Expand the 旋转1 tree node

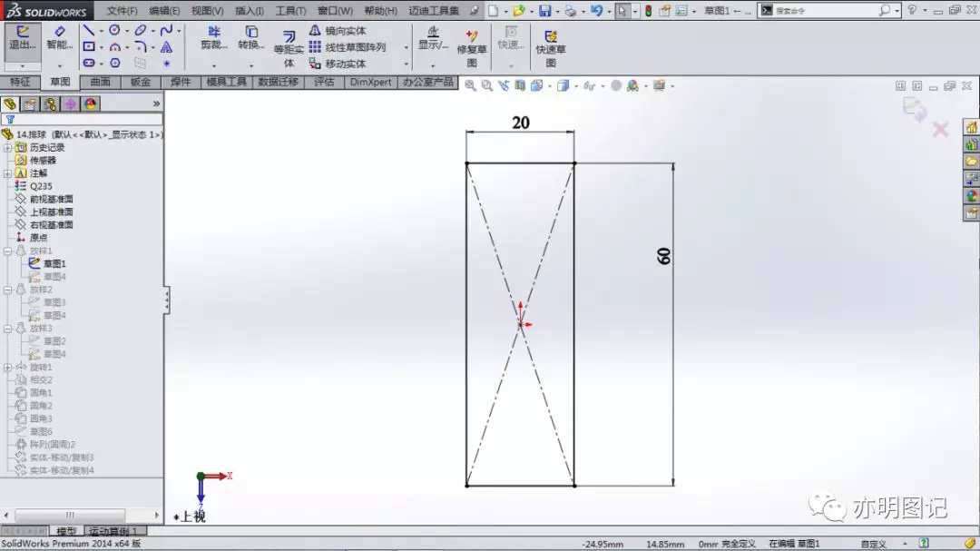click(x=7, y=367)
